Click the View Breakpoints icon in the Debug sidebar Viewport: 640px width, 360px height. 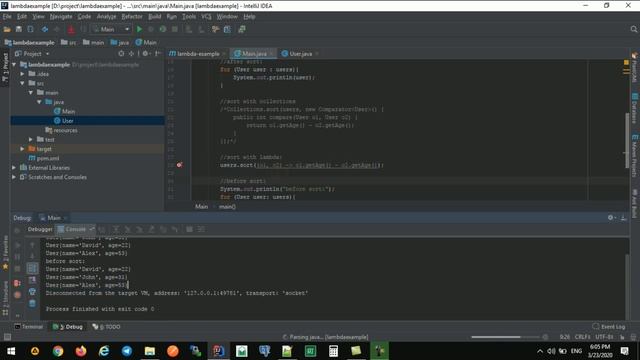[x=17, y=283]
